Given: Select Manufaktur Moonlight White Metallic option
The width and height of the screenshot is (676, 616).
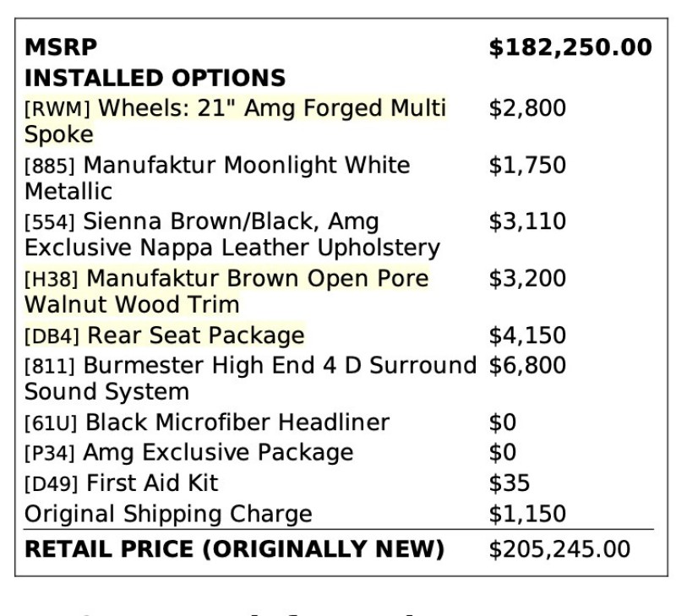Looking at the screenshot, I should 246,165.
